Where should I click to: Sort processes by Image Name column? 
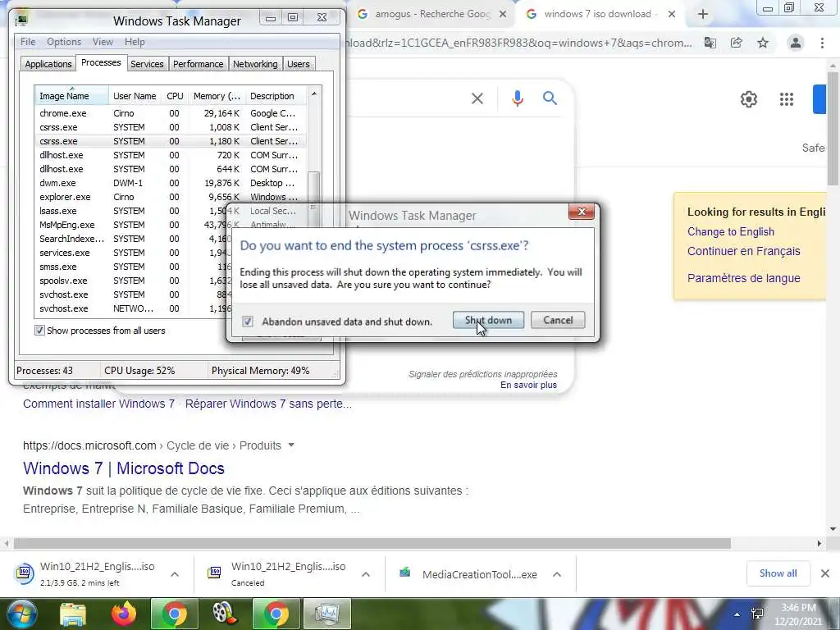tap(71, 95)
